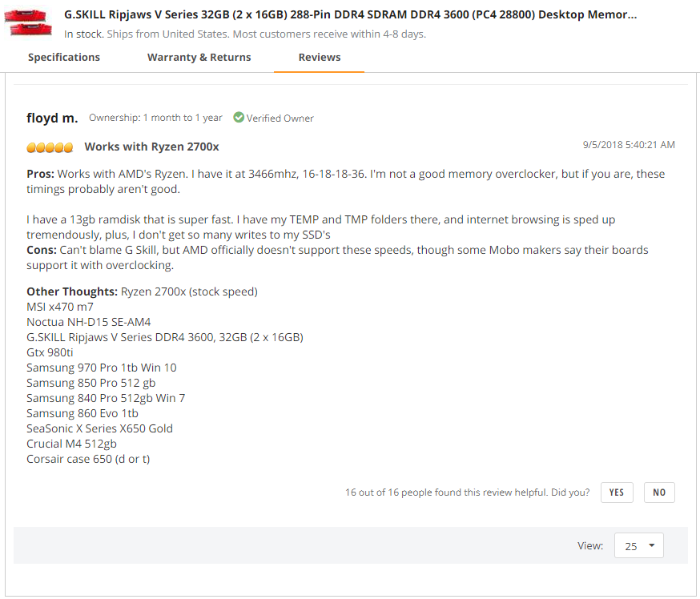Switch to Warranty & Returns tab
This screenshot has width=700, height=599.
pyautogui.click(x=199, y=57)
